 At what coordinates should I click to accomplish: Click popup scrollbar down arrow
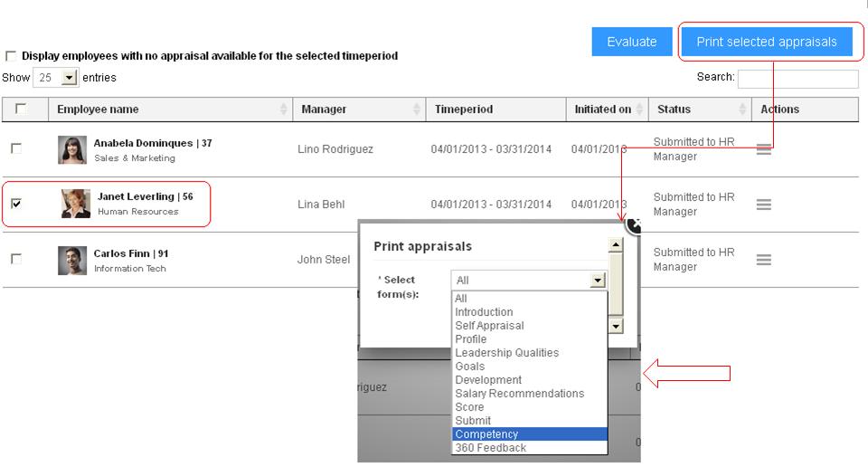coord(616,326)
